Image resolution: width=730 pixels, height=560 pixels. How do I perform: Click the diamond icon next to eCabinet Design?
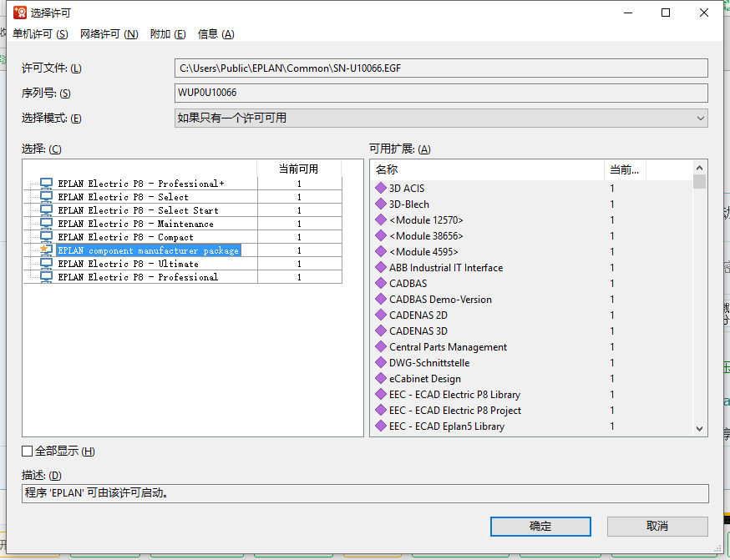[381, 379]
